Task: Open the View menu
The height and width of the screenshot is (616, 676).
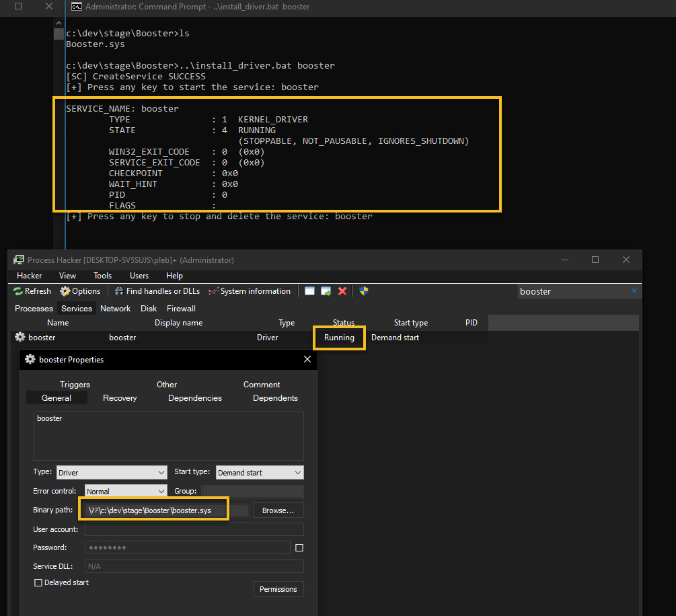Action: click(67, 276)
